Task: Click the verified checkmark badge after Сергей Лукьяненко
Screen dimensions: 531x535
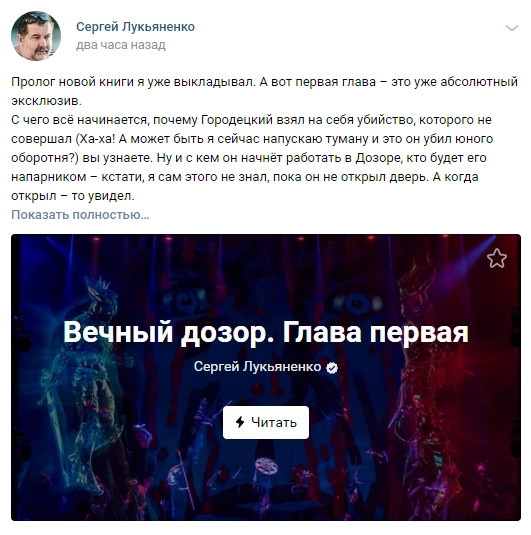Action: coord(332,368)
